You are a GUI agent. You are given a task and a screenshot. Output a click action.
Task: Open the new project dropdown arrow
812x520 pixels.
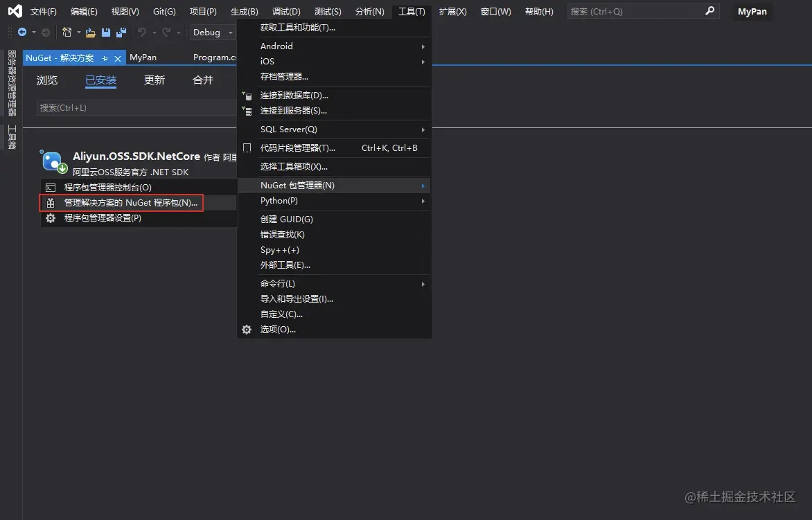click(x=79, y=32)
